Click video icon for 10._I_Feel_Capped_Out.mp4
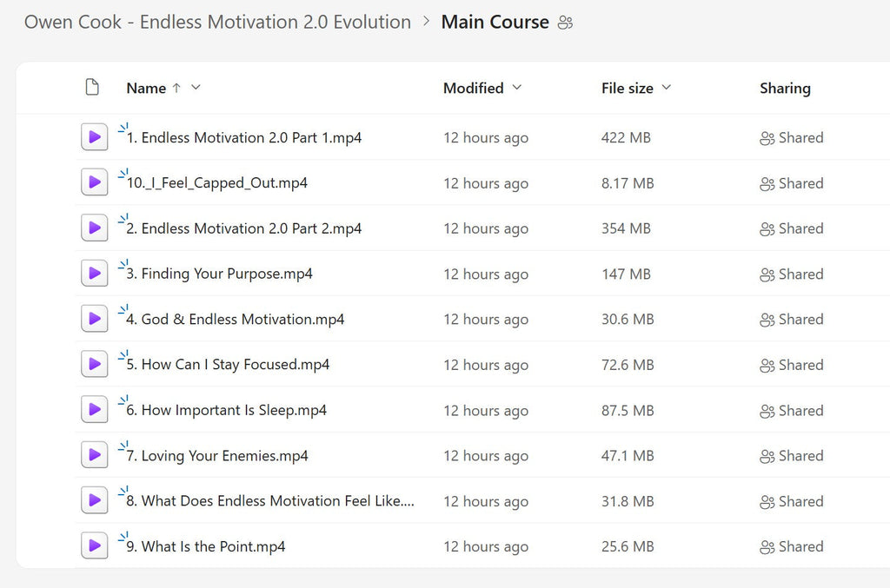This screenshot has width=890, height=588. (94, 182)
